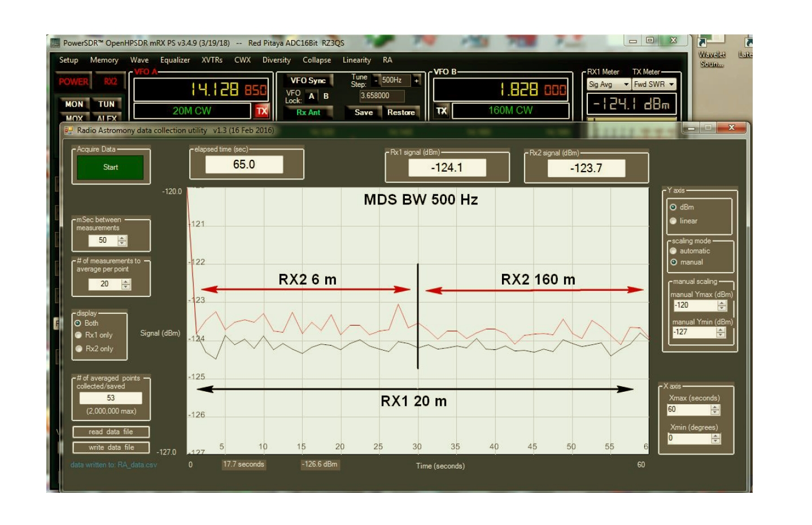Click the VFO A frequency display 14.128 850

pyautogui.click(x=200, y=89)
